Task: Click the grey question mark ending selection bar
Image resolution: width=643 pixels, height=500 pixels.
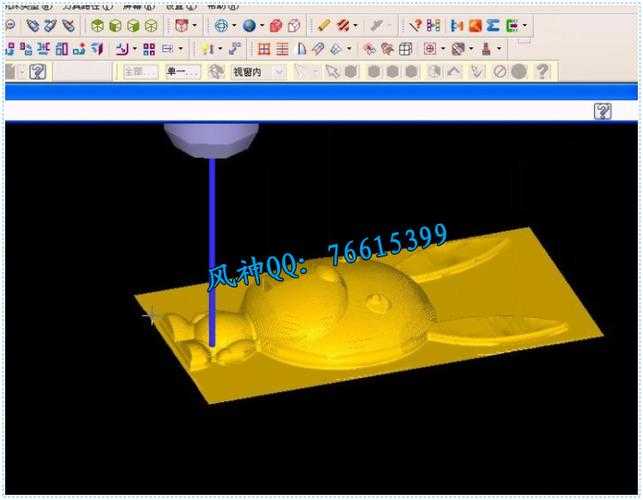Action: pos(542,72)
